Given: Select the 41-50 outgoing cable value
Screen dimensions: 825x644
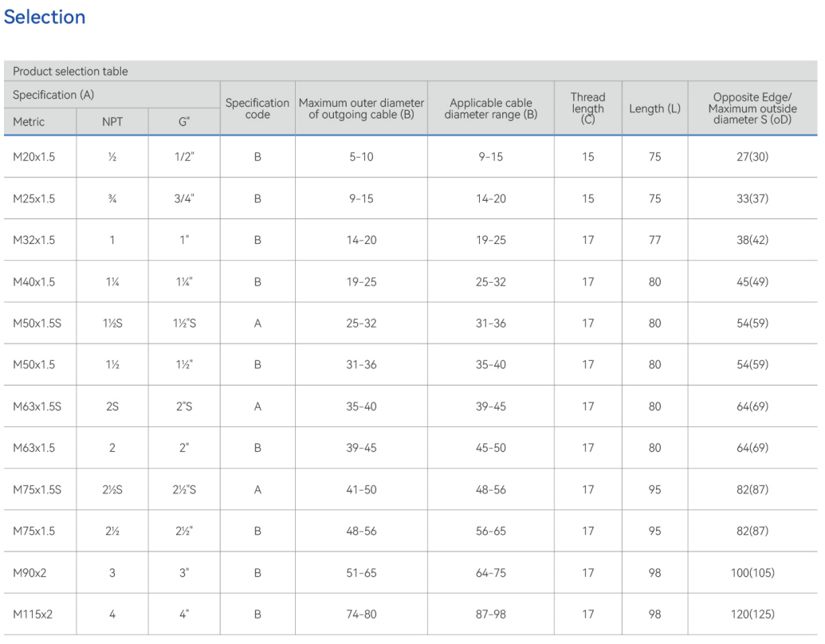Looking at the screenshot, I should click(361, 489).
